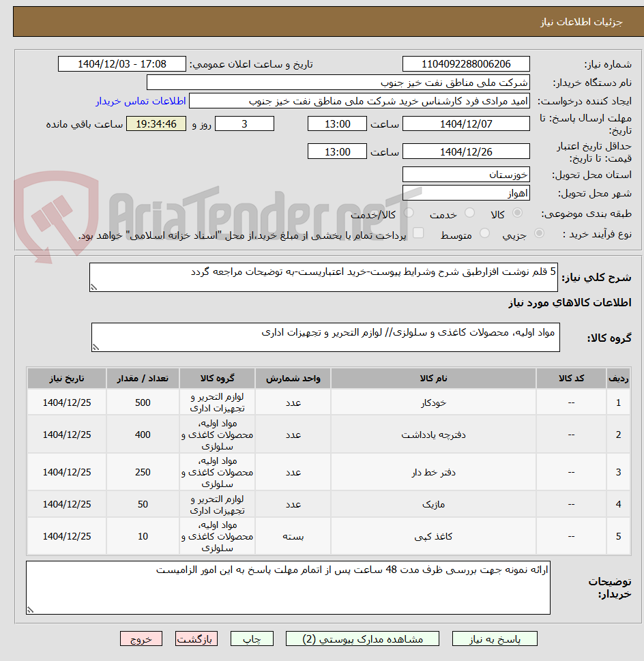Click the announcement date field 1404/12/03 - 17:08
The width and height of the screenshot is (644, 661).
pyautogui.click(x=122, y=64)
